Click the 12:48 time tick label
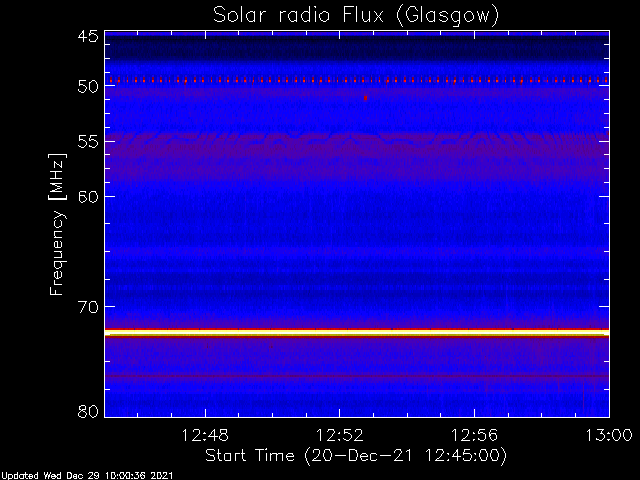 click(205, 435)
